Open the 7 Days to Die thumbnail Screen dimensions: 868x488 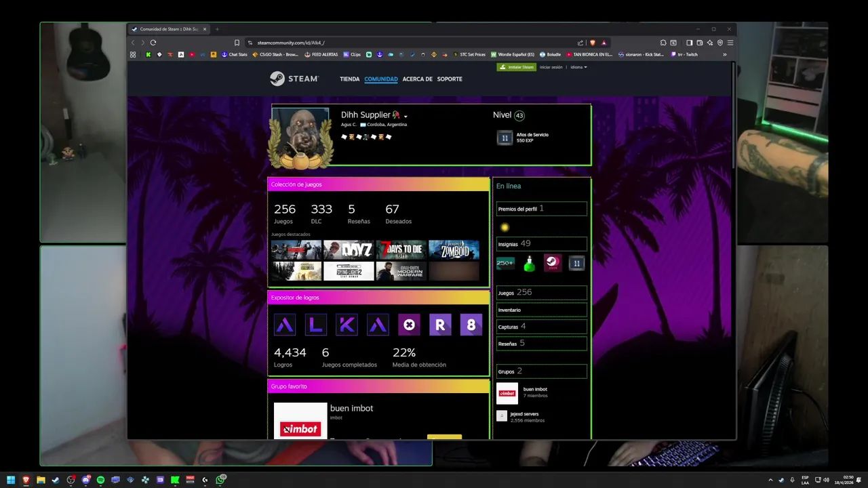[401, 250]
